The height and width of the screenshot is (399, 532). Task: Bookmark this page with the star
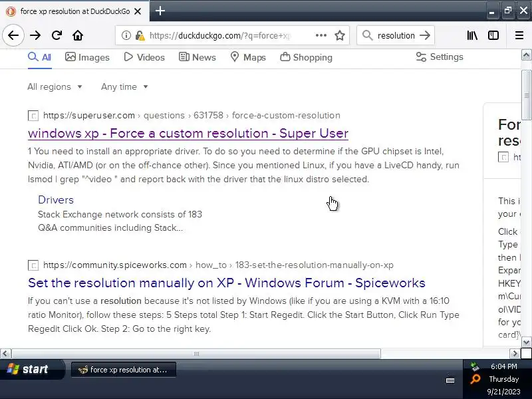pyautogui.click(x=340, y=35)
